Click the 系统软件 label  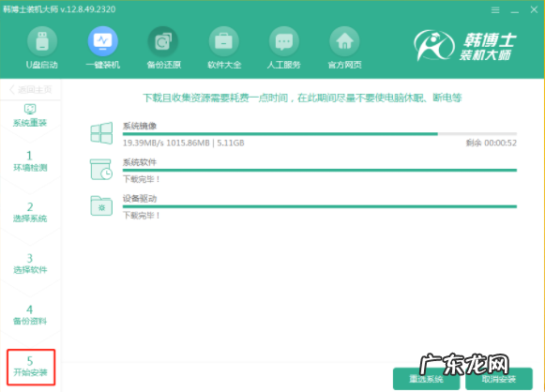pos(140,162)
